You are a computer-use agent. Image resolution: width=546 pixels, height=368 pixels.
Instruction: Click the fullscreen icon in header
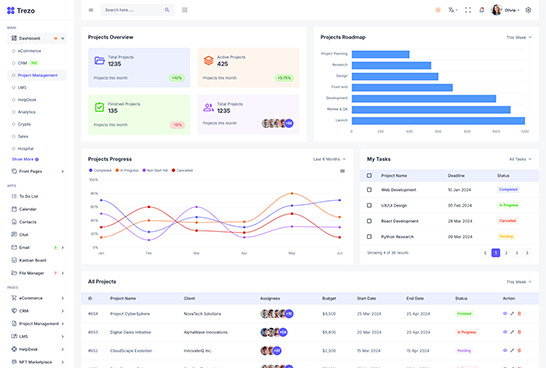468,10
